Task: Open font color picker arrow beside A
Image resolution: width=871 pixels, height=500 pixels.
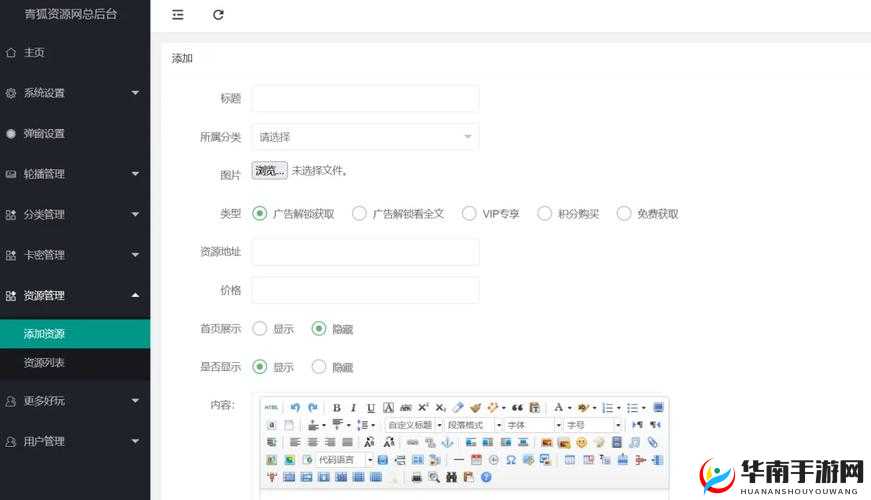Action: click(569, 408)
